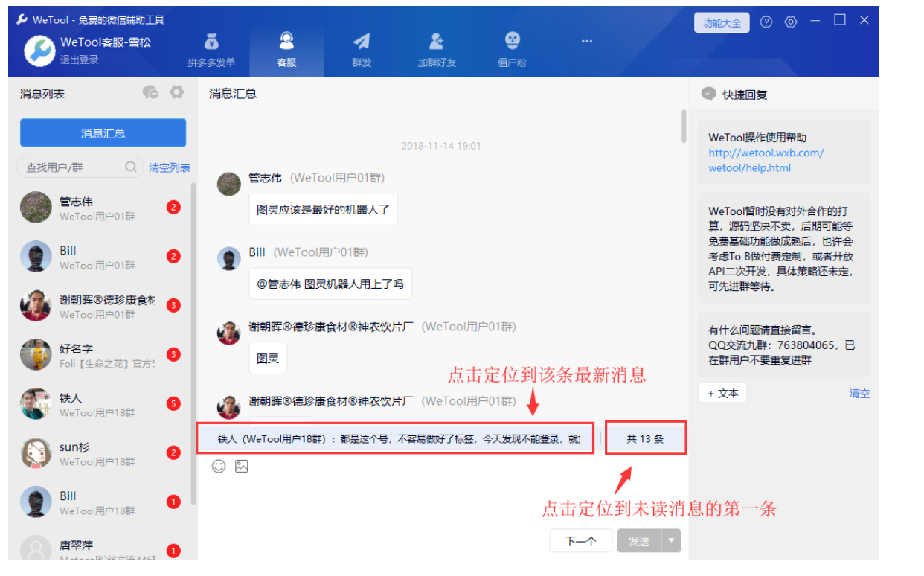Click the insert image icon
This screenshot has width=924, height=576.
coord(241,466)
